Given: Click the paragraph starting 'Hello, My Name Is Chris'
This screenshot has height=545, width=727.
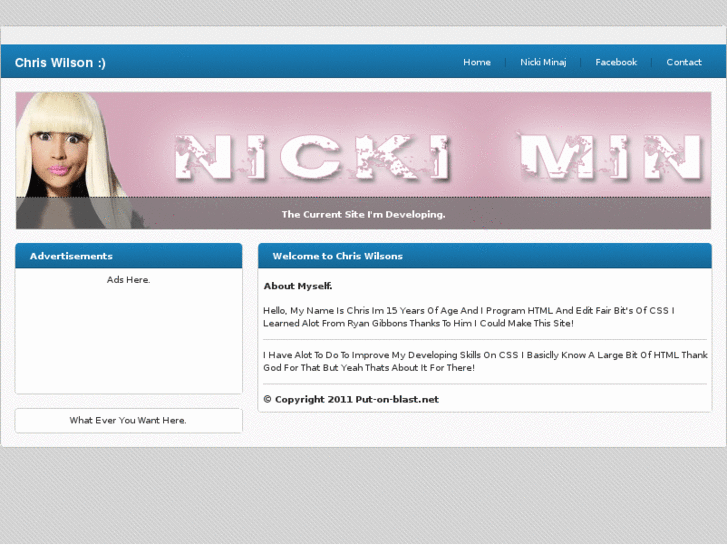Looking at the screenshot, I should [x=469, y=317].
